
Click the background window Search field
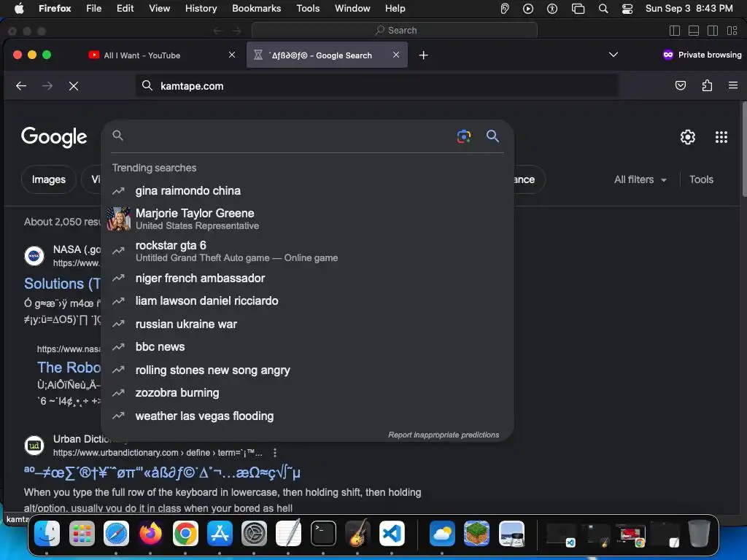pyautogui.click(x=395, y=31)
